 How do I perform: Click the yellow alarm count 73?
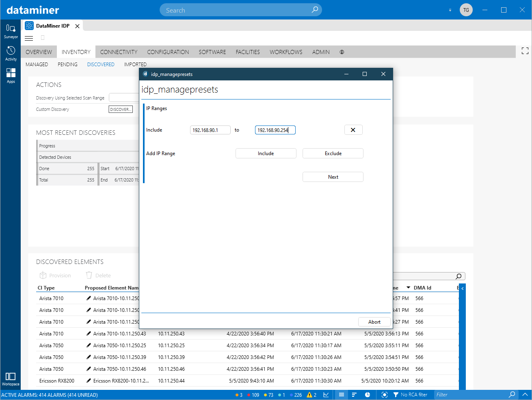click(268, 395)
